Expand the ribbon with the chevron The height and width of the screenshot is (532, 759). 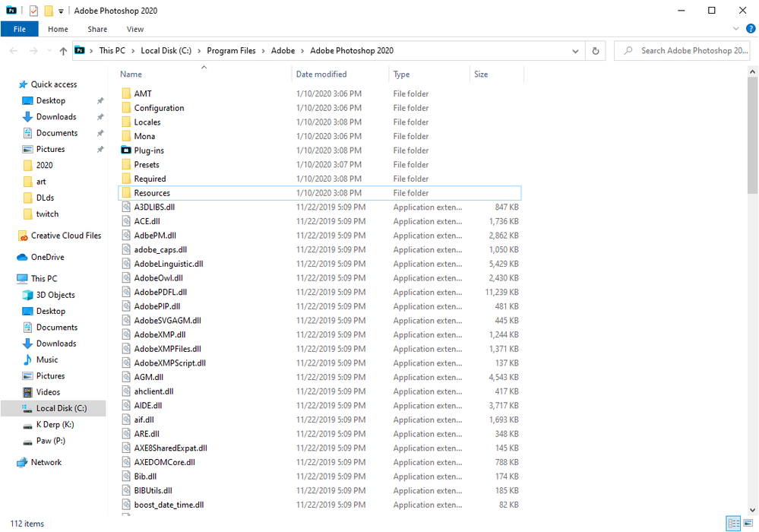click(735, 29)
